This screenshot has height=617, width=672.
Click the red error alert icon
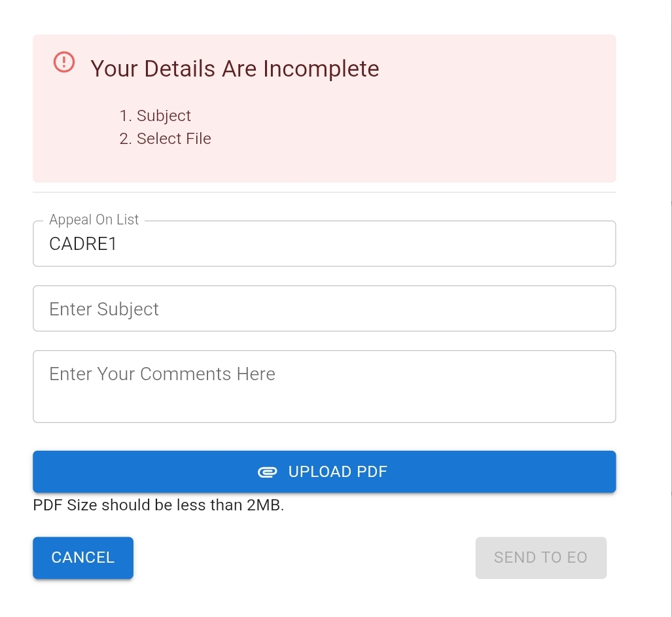coord(63,62)
